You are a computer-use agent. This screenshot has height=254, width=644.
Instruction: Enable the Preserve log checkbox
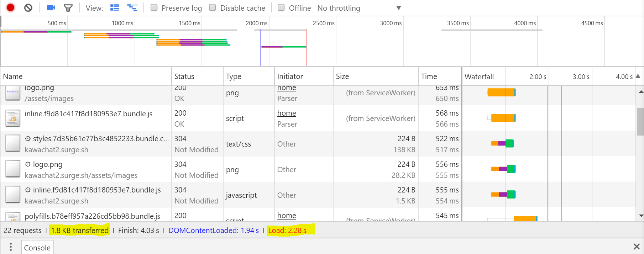154,7
